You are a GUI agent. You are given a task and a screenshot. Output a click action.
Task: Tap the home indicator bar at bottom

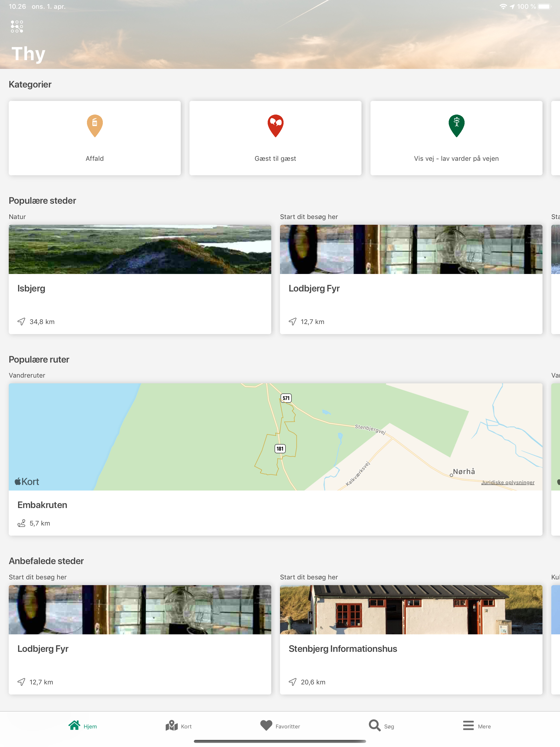point(280,741)
